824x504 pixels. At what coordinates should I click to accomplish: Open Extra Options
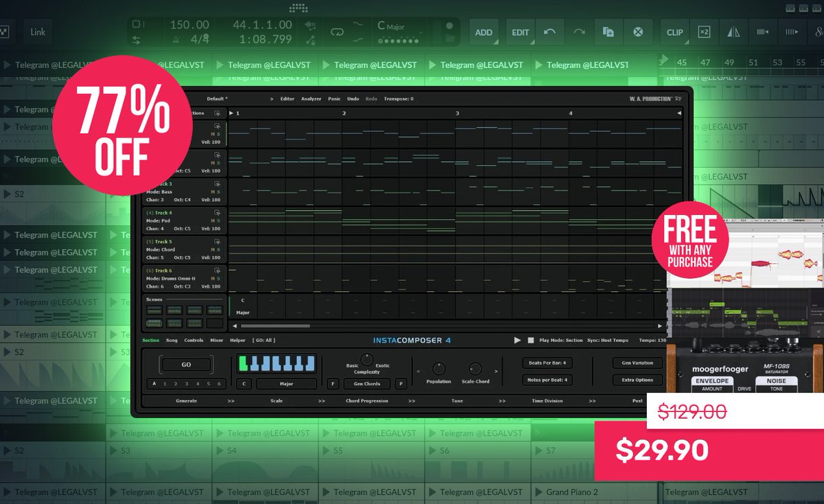(x=637, y=380)
